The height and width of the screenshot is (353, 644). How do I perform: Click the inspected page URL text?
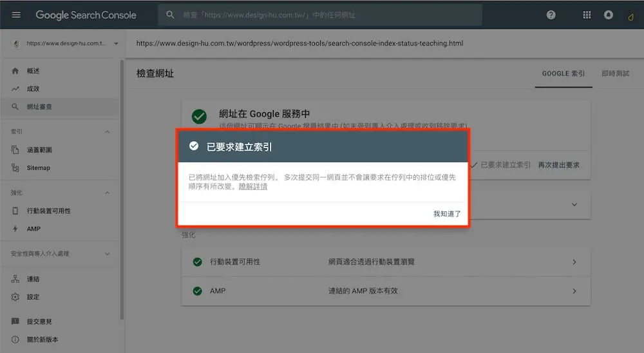300,43
